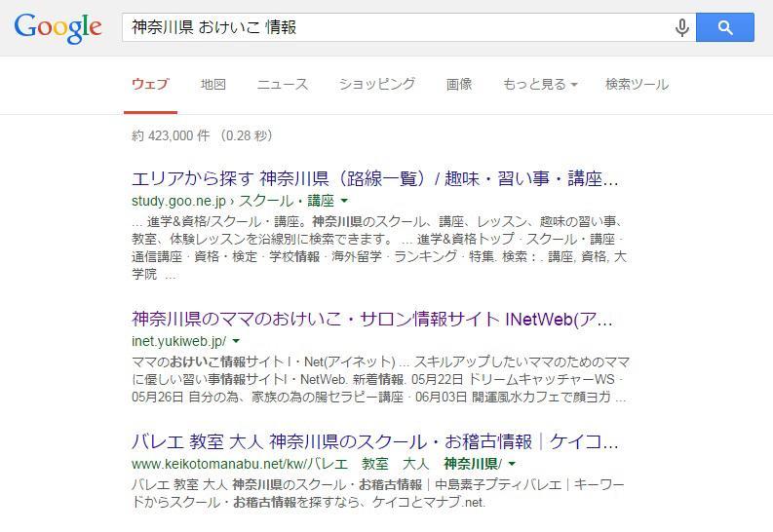Screen dimensions: 773x532
Task: Select the ウェブ tab
Action: [150, 84]
